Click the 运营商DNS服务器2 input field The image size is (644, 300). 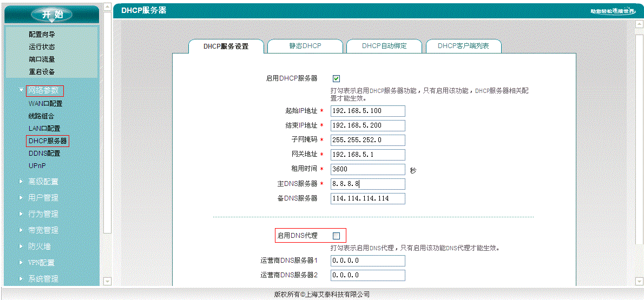pos(367,275)
